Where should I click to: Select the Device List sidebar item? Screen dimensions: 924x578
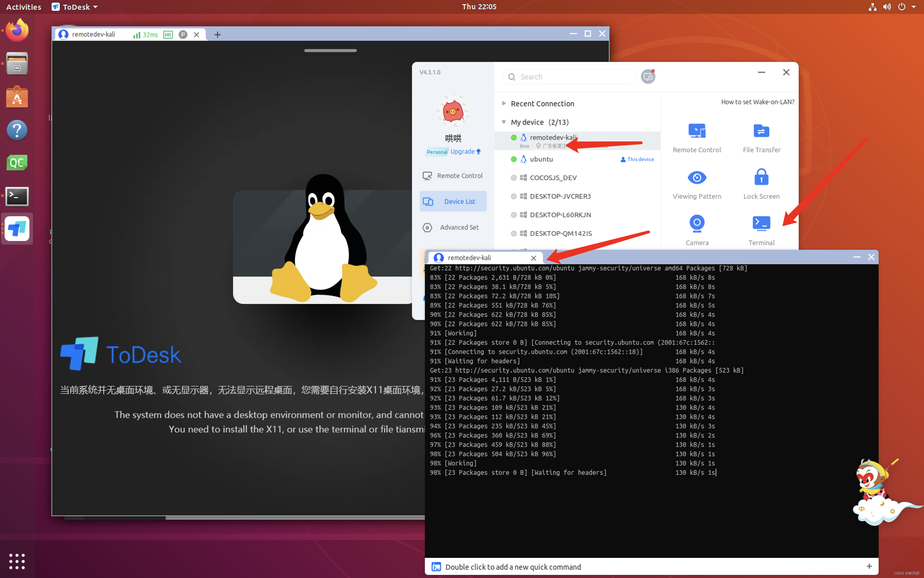453,201
